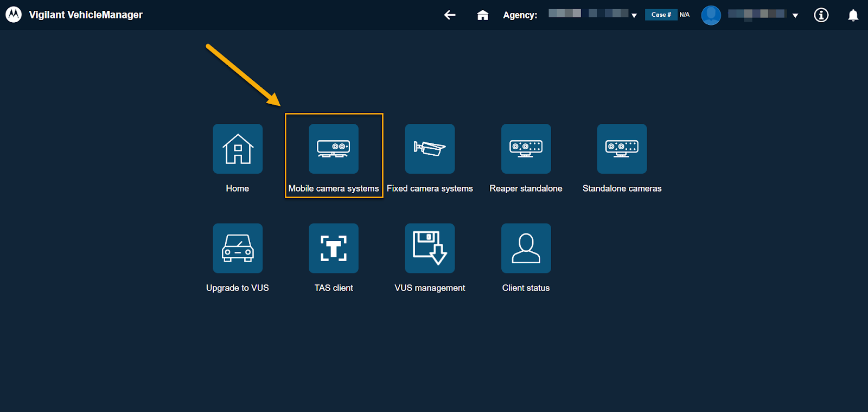Click the user avatar icon
Screen dimensions: 868x412
tap(711, 15)
